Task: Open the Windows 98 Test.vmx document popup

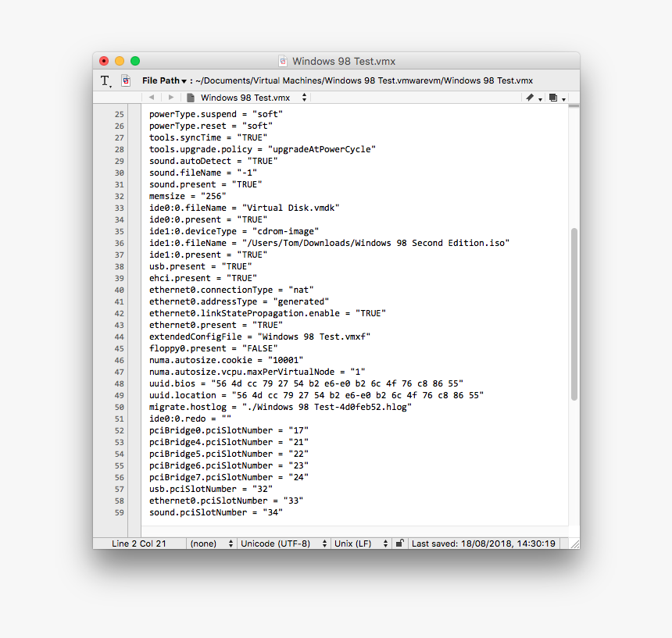Action: tap(253, 98)
